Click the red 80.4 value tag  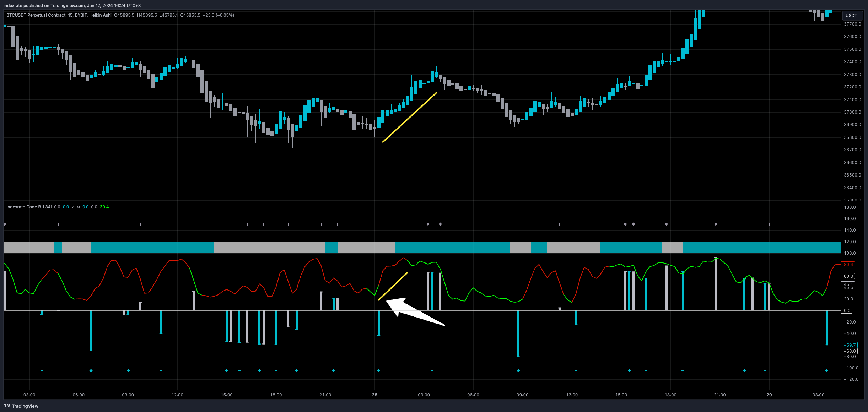coord(848,265)
